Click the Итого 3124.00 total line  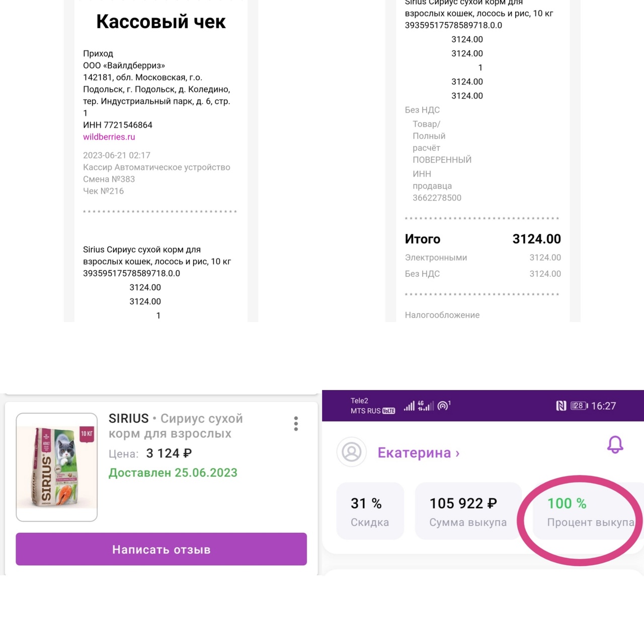(482, 239)
